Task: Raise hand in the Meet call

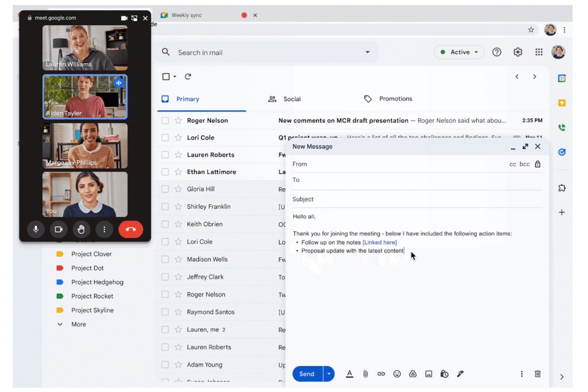Action: pos(81,230)
